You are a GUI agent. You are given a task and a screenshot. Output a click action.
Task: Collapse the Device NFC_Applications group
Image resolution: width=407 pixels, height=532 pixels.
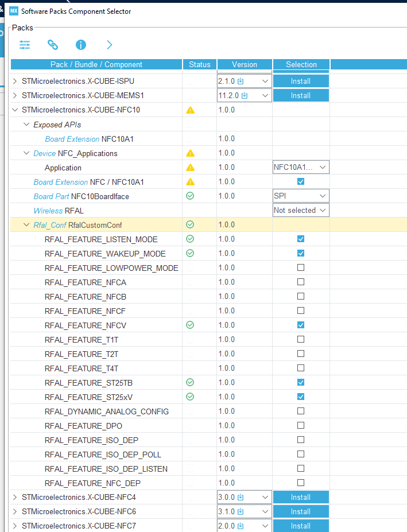pos(26,153)
